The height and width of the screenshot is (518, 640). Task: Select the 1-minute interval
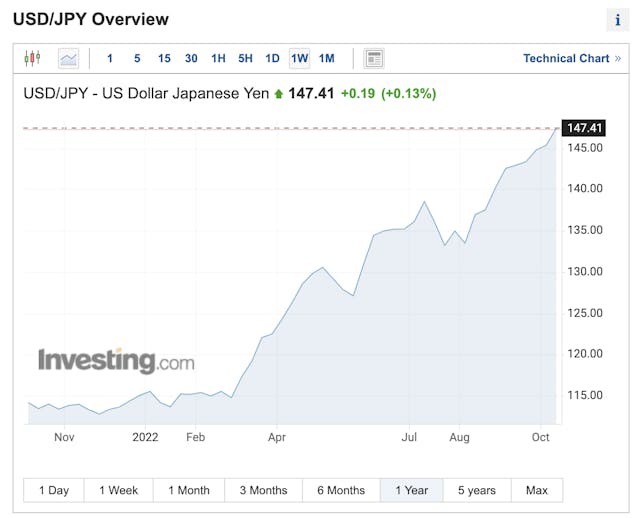[x=110, y=58]
